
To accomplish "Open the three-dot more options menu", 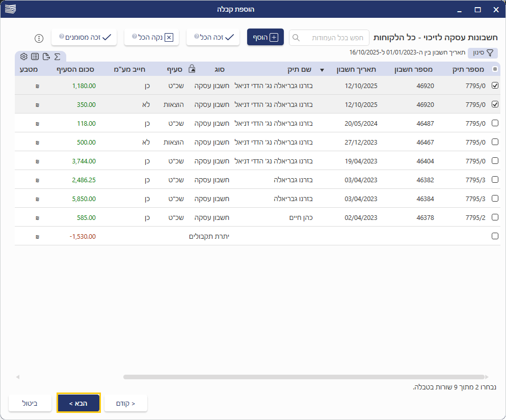I will (39, 38).
